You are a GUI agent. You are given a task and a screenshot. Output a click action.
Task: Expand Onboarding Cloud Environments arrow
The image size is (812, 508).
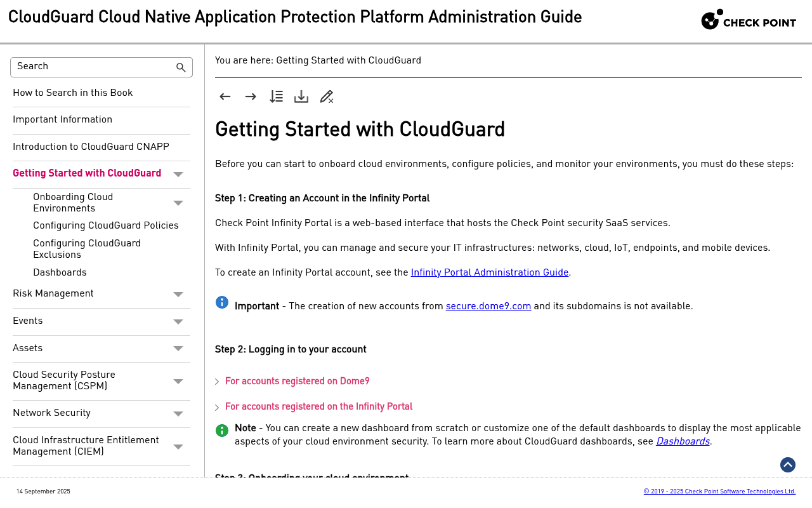[x=178, y=203]
